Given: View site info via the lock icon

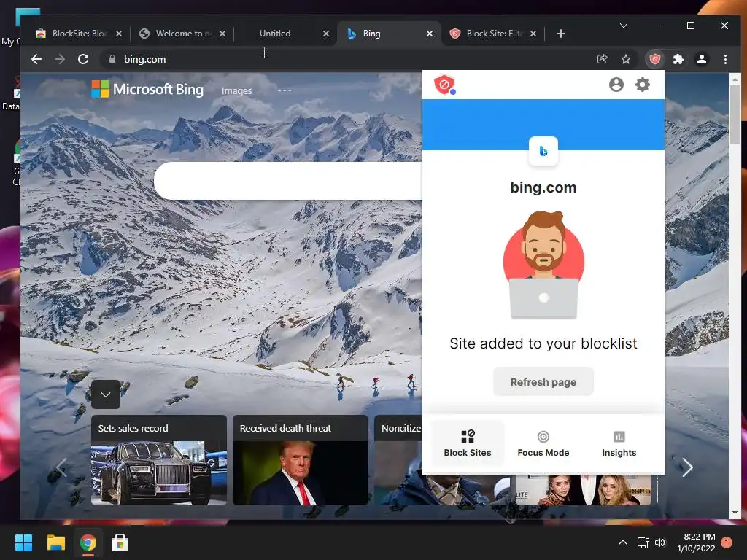Looking at the screenshot, I should point(112,59).
